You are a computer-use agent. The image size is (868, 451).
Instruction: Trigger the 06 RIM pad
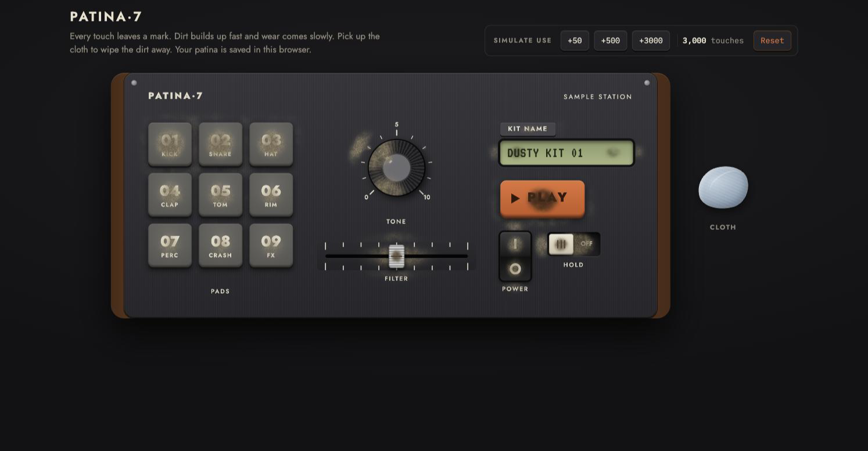tap(271, 194)
